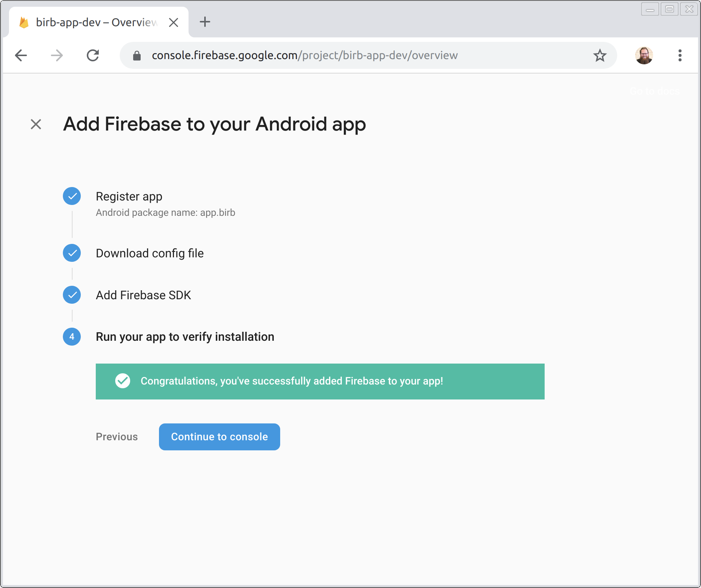
Task: Close the Add Firebase setup dialog
Action: click(x=36, y=124)
